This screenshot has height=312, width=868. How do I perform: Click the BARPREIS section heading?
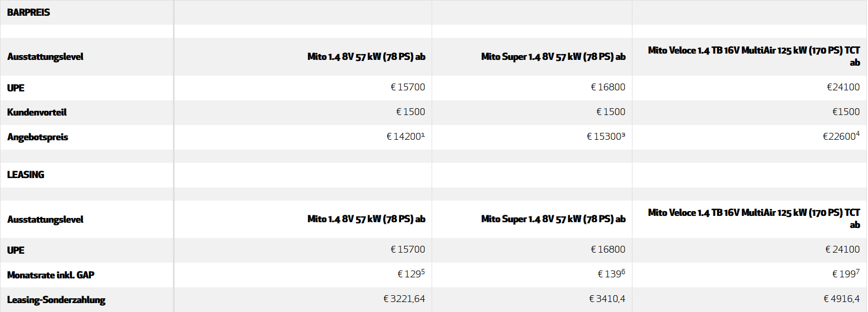pyautogui.click(x=28, y=12)
